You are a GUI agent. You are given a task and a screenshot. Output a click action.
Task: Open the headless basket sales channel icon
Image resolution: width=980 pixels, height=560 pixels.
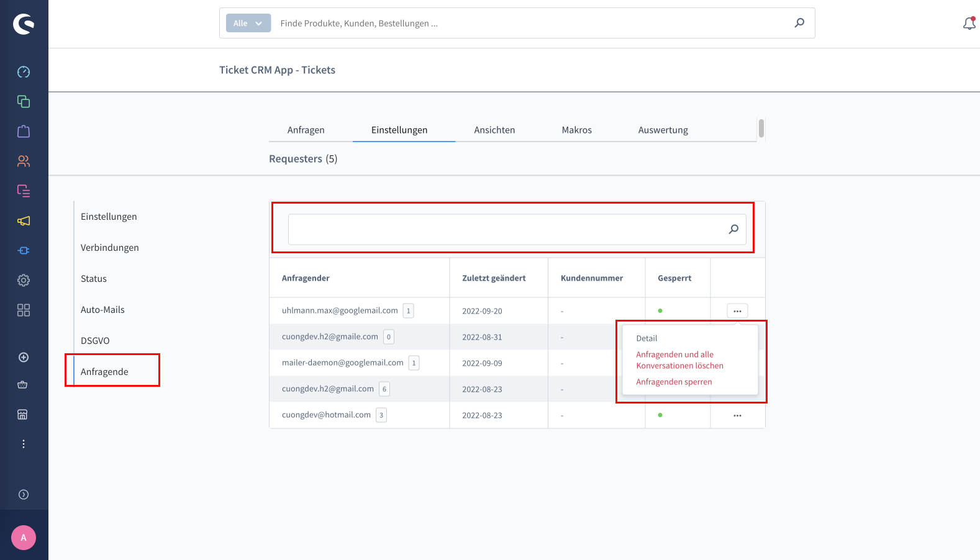coord(23,385)
